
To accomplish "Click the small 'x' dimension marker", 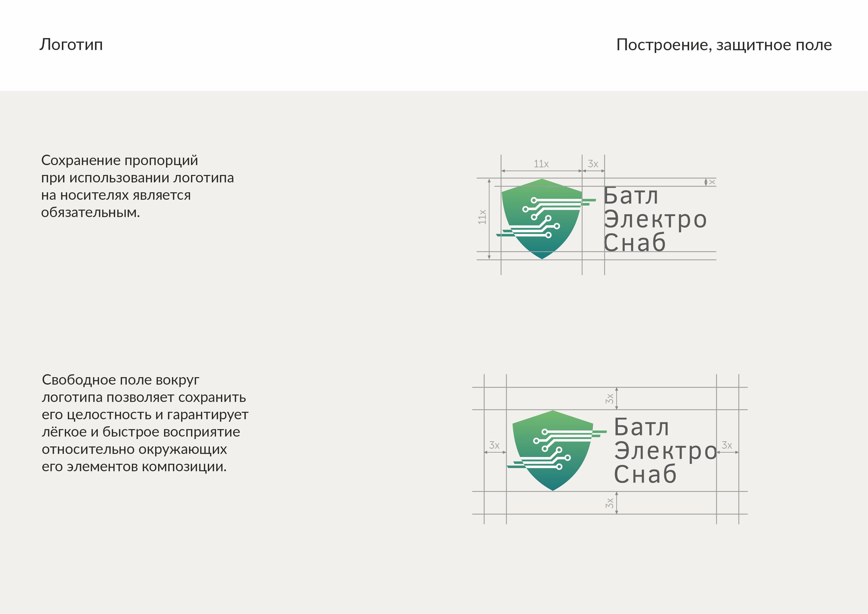I will pyautogui.click(x=712, y=182).
